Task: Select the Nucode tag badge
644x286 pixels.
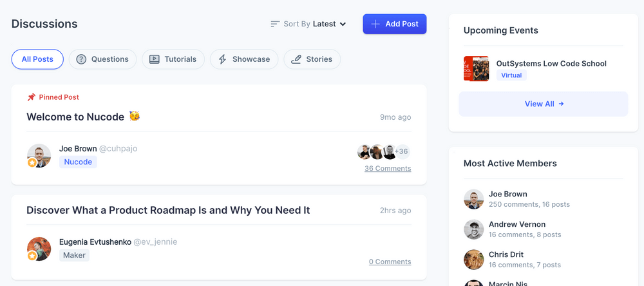Action: click(78, 162)
